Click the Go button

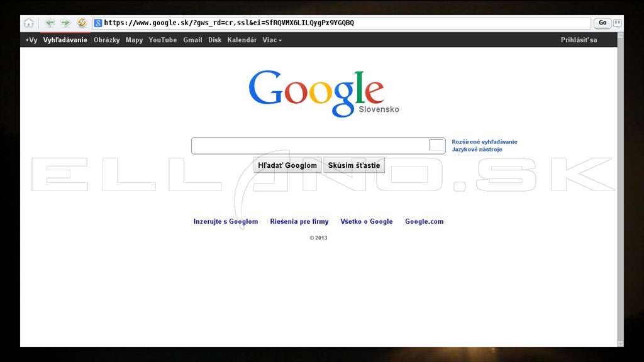click(x=602, y=23)
